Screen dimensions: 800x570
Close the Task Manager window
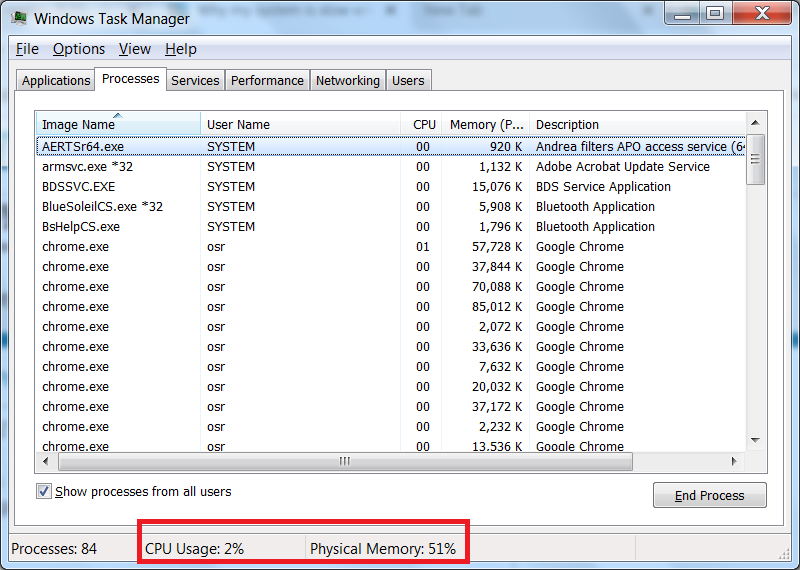pyautogui.click(x=762, y=13)
